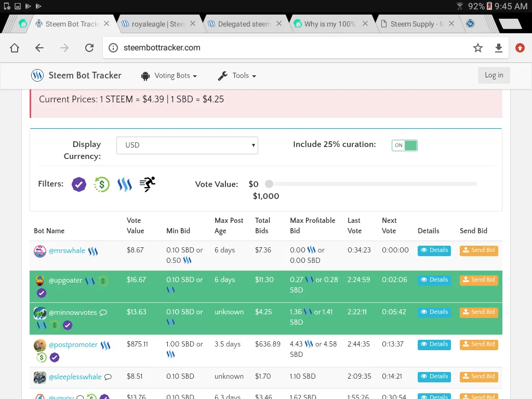Switch to the last Steem-icon tab
The height and width of the screenshot is (399, 532).
[x=470, y=24]
